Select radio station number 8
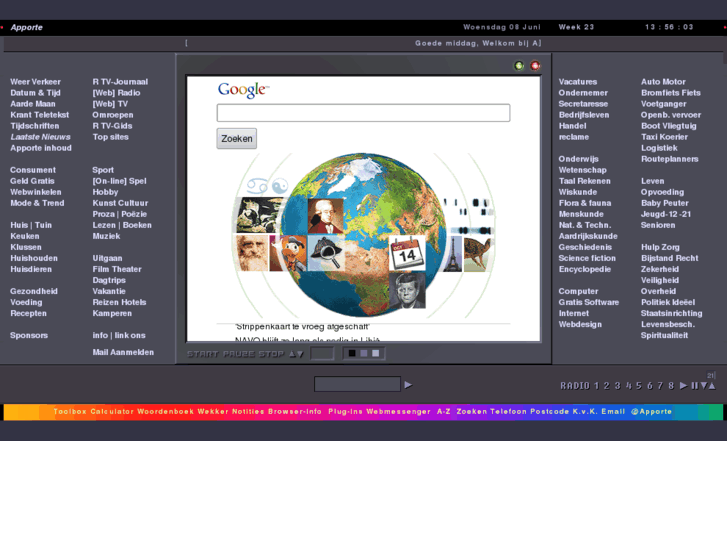 point(671,385)
